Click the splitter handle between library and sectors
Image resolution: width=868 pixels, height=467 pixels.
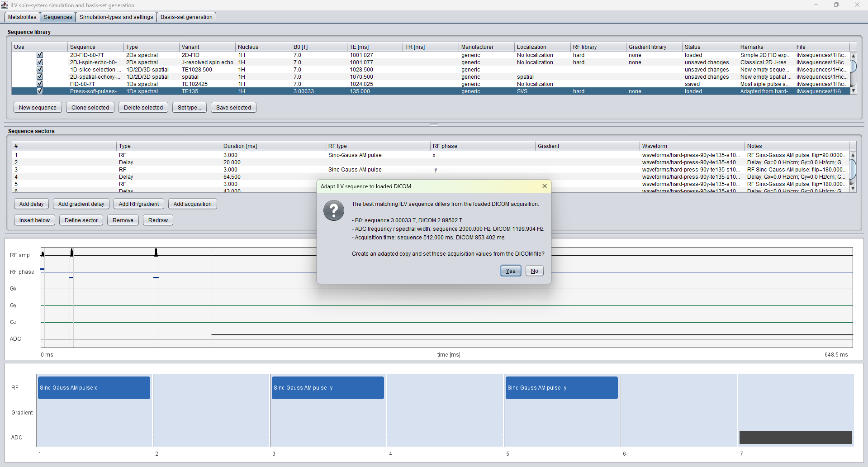click(434, 124)
